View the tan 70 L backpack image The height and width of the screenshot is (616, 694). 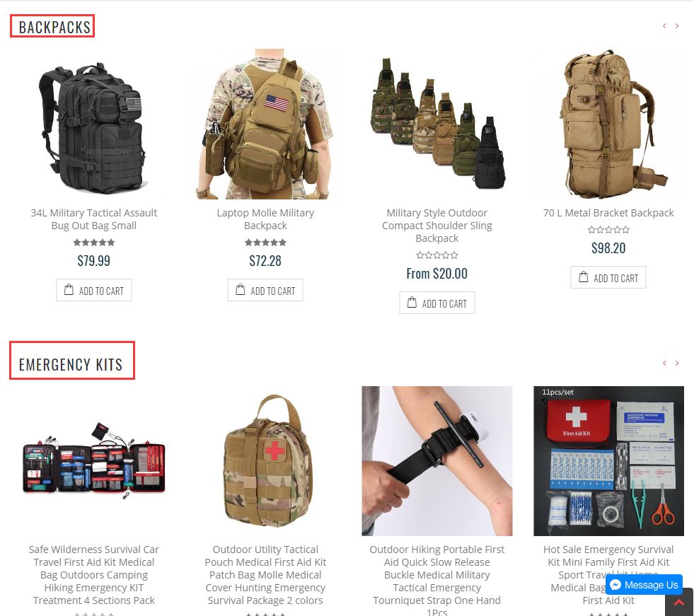(x=608, y=124)
